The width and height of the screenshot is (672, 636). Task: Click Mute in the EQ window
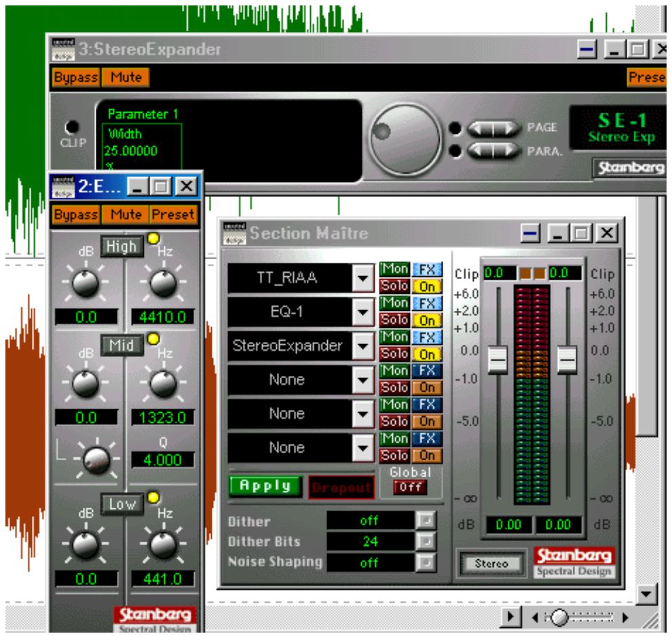coord(126,214)
